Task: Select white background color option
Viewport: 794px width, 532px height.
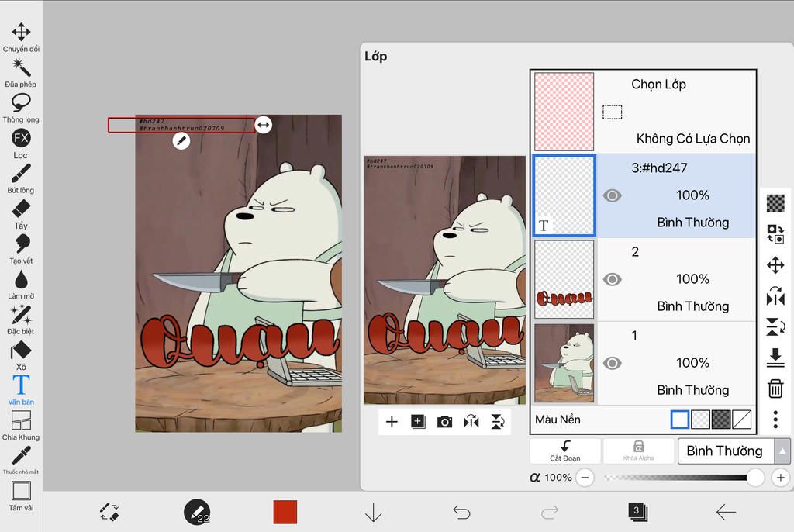Action: (x=679, y=420)
